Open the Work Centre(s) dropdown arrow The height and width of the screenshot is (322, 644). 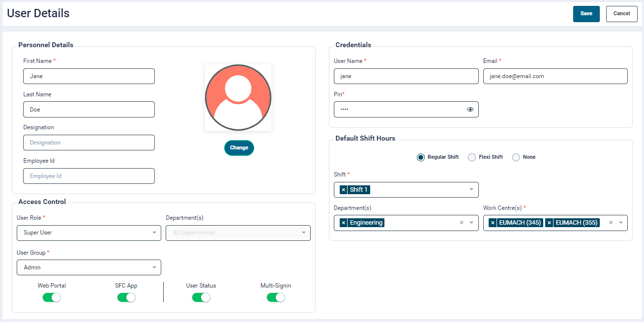click(621, 223)
